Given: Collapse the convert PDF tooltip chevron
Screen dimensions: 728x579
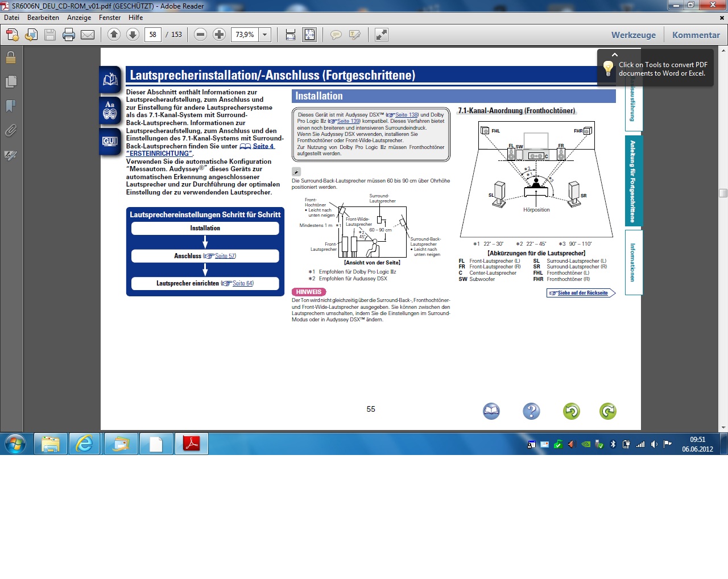Looking at the screenshot, I should (x=615, y=55).
